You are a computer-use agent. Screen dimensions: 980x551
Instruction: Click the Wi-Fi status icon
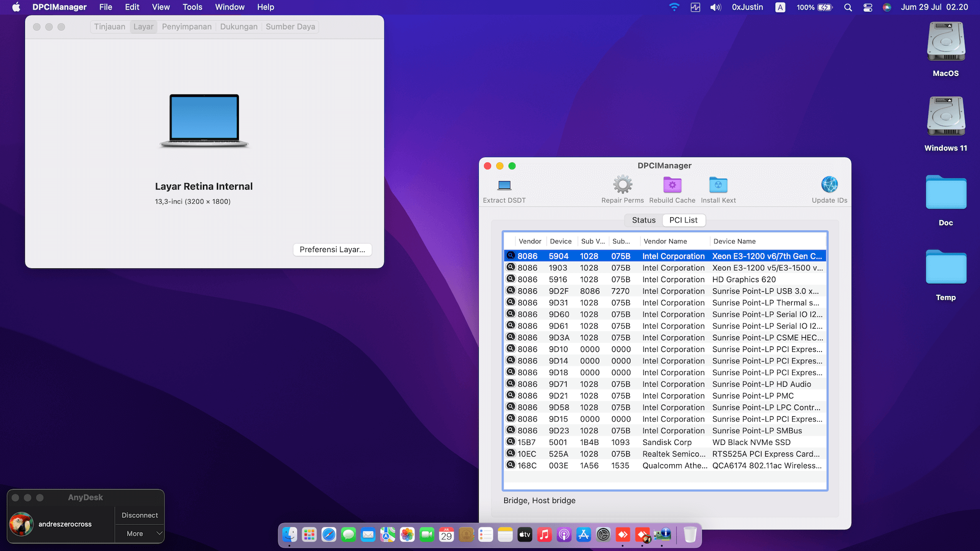point(674,7)
